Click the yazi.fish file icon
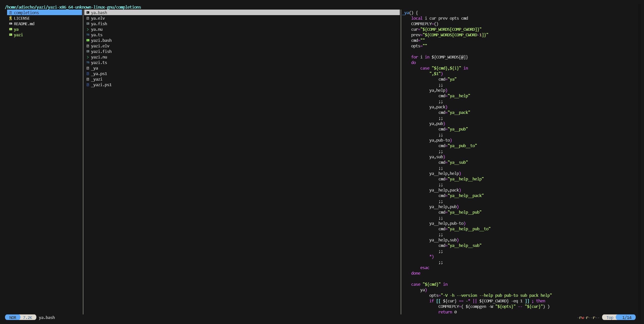 pos(88,51)
